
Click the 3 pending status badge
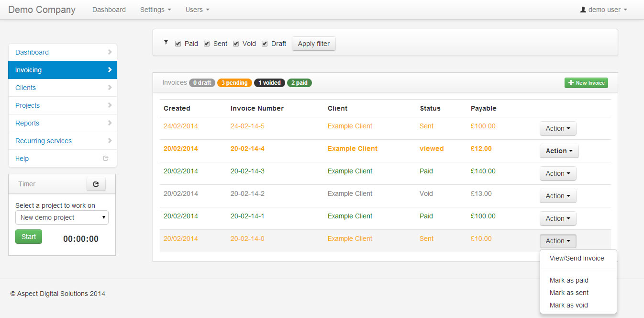click(234, 83)
